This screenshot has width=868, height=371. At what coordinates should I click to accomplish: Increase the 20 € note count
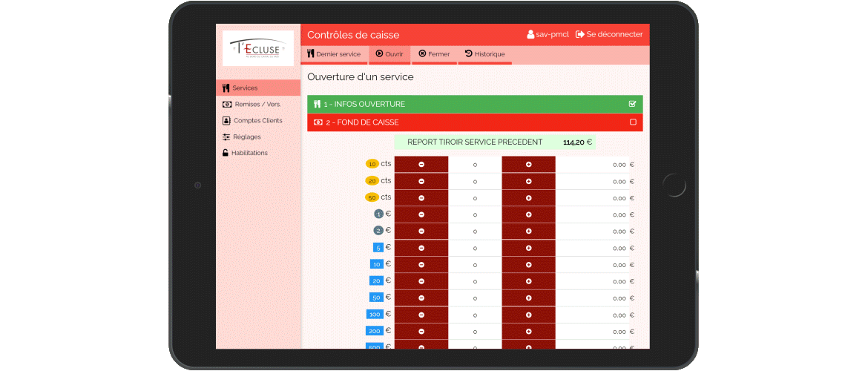click(529, 281)
